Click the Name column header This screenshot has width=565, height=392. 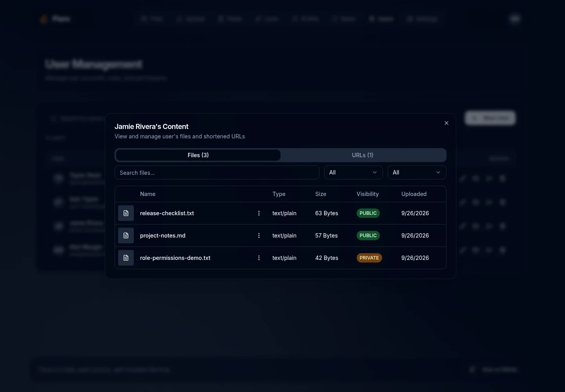tap(148, 194)
